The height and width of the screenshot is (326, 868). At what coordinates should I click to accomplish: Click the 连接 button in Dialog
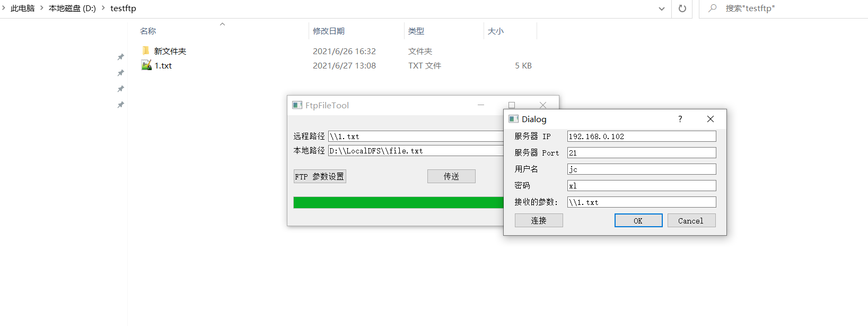point(539,220)
